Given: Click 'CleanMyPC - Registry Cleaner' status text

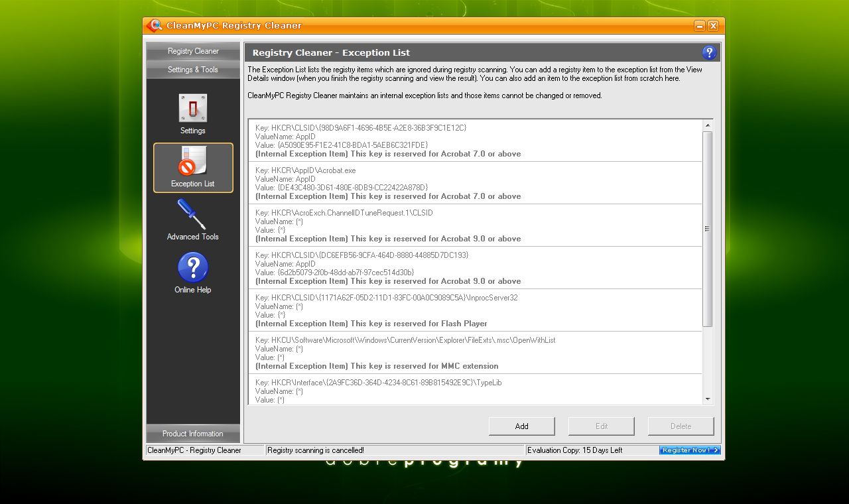Looking at the screenshot, I should (194, 450).
